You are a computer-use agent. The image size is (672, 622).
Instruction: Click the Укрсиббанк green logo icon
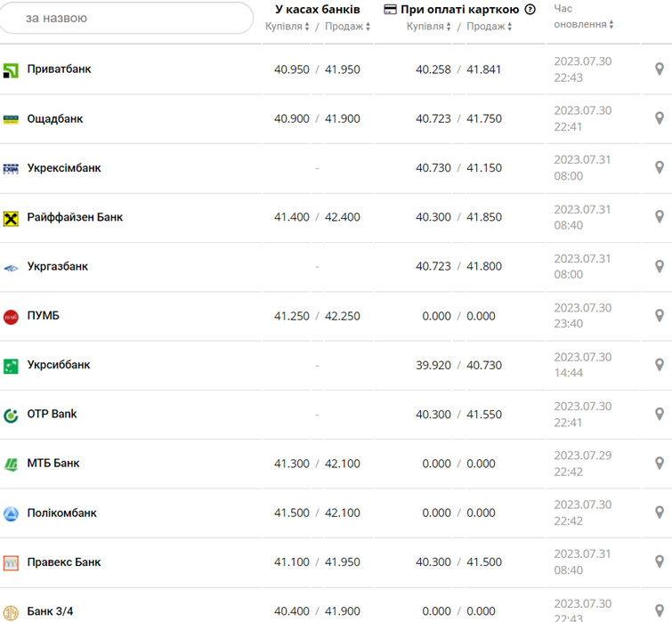(x=11, y=366)
